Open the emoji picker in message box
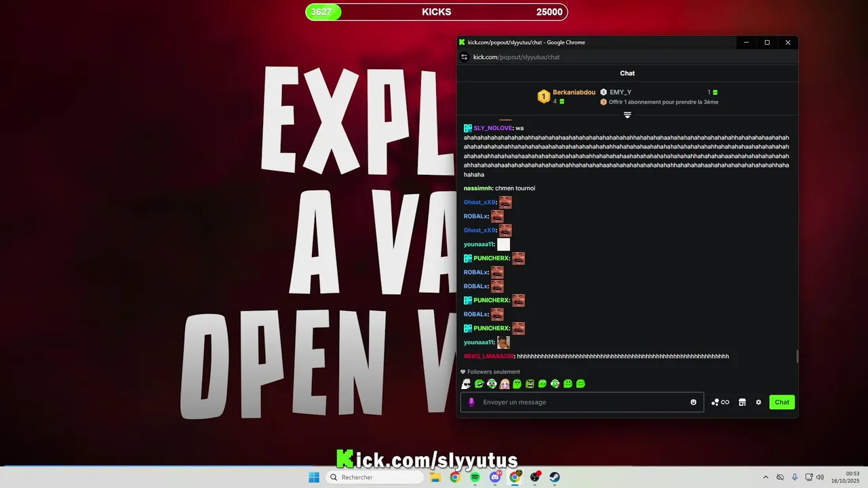This screenshot has width=868, height=488. (693, 402)
